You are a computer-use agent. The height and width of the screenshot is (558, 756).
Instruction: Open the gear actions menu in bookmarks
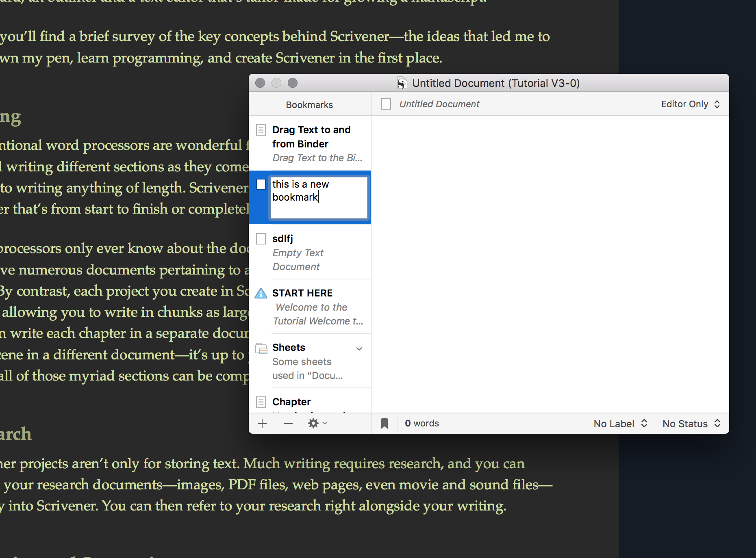(317, 424)
